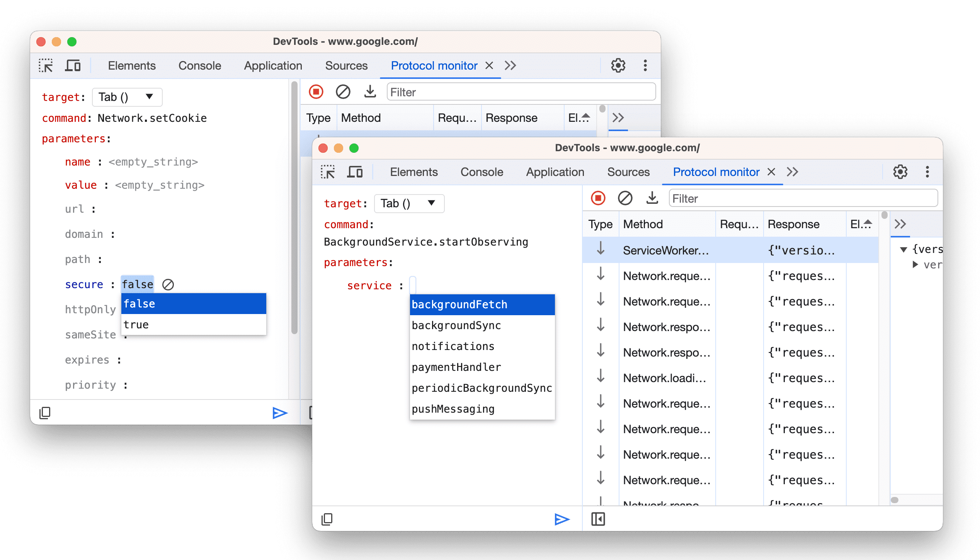This screenshot has height=560, width=980.
Task: Click the record/stop button in Protocol monitor
Action: [598, 198]
